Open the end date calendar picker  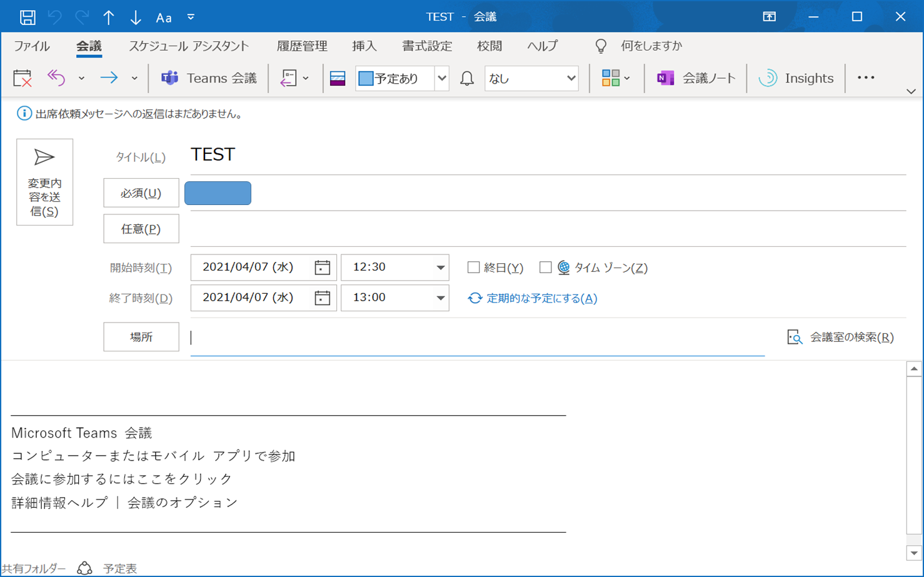(323, 298)
